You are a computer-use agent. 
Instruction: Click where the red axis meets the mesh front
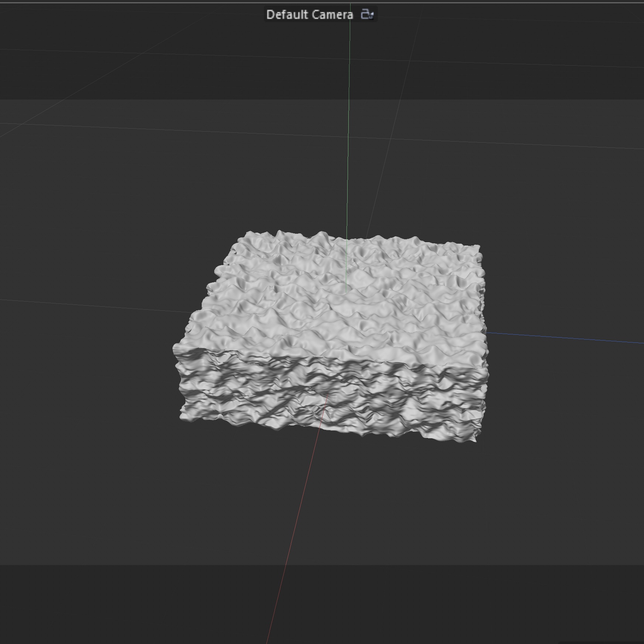328,397
